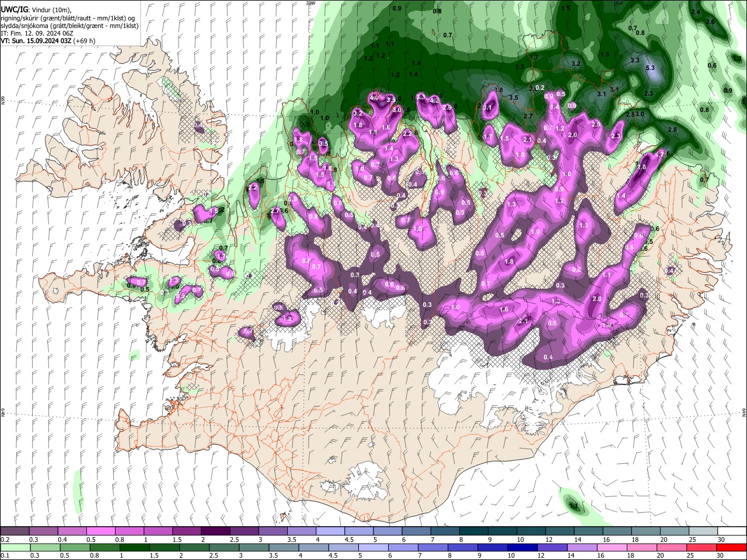
Task: Select the darkest purple 2–2.5 snow legend swatch
Action: [215, 531]
